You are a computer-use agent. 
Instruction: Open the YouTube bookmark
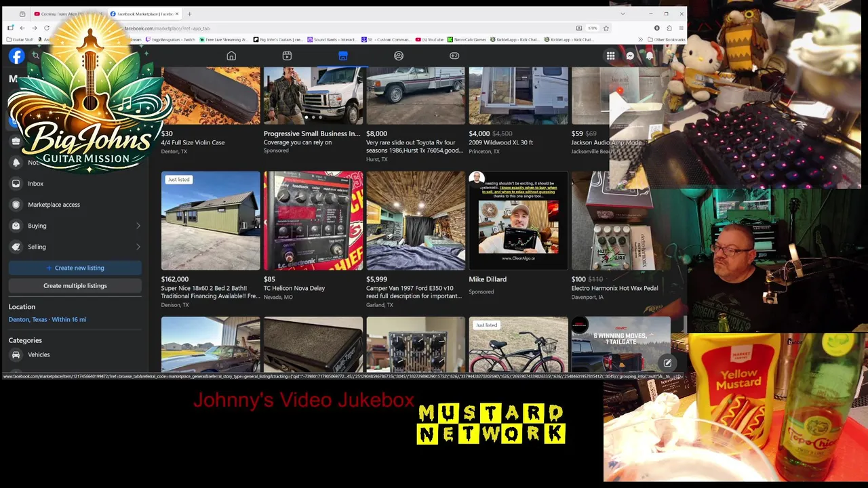click(x=429, y=39)
